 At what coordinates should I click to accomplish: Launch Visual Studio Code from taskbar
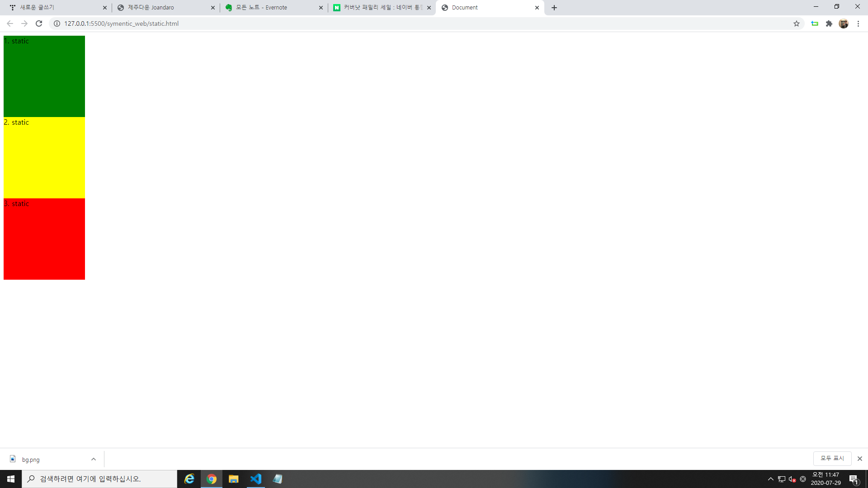click(255, 479)
